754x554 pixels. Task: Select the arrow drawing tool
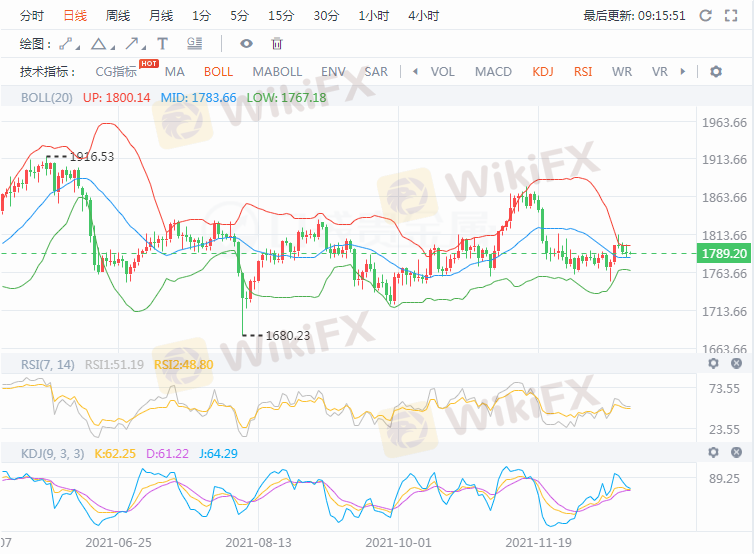(x=130, y=44)
